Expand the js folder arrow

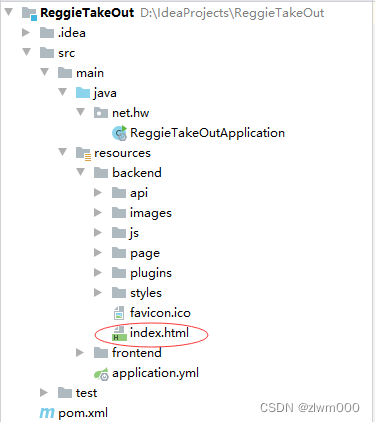98,233
